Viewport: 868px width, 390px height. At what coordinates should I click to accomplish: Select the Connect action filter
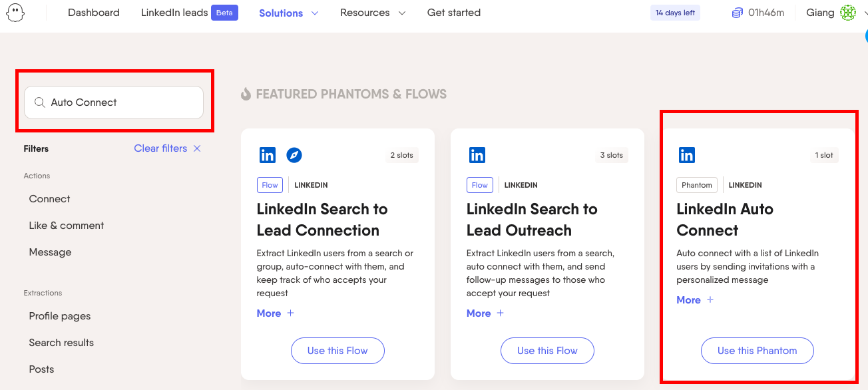pos(49,199)
